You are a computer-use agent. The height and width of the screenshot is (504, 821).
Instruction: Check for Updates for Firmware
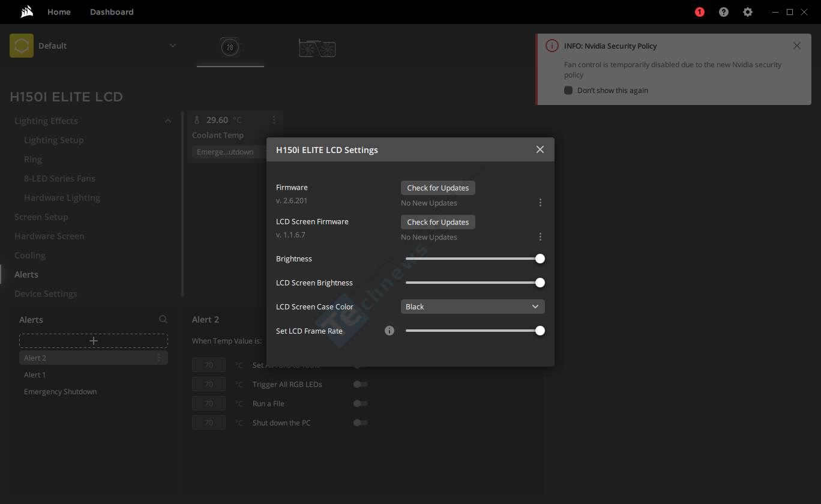click(x=438, y=188)
